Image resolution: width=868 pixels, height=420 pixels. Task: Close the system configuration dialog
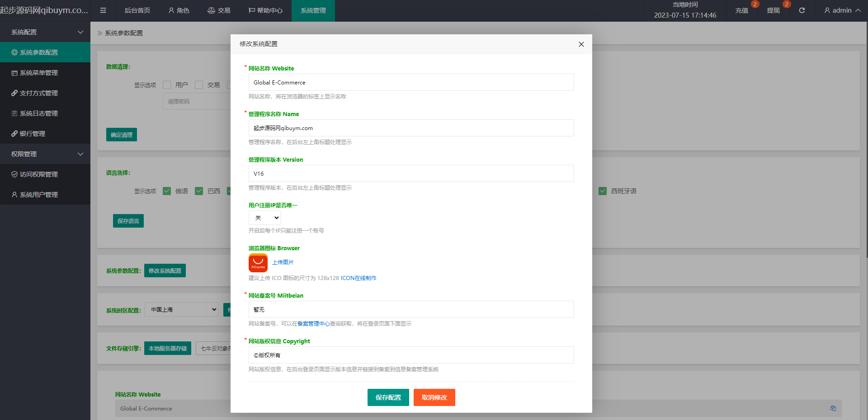point(581,44)
